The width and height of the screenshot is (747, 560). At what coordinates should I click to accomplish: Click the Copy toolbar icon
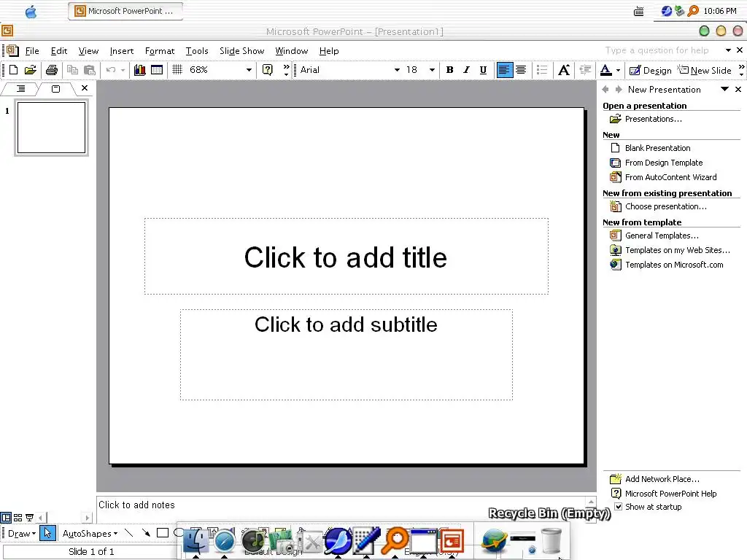(72, 70)
